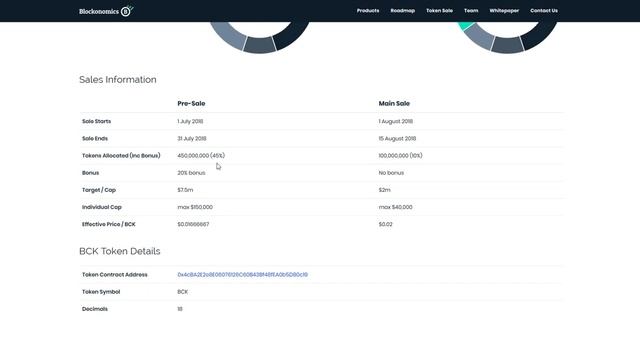The width and height of the screenshot is (640, 360).
Task: Click the Effective Price / BCK label
Action: pos(109,224)
